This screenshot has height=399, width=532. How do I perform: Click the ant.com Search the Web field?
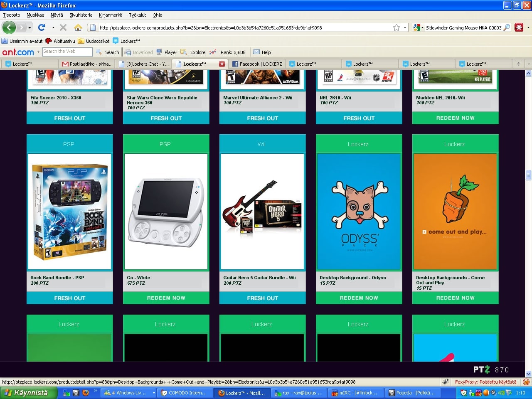(x=67, y=52)
